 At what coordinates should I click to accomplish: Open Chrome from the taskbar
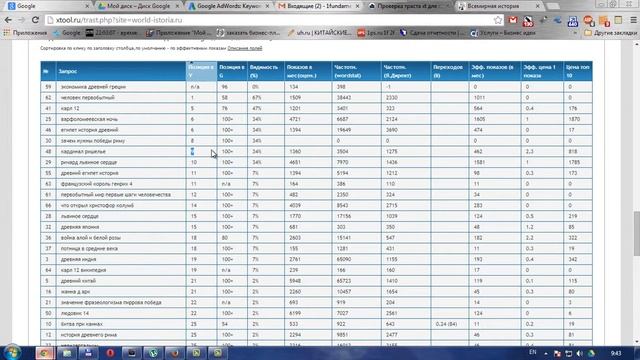pos(44,353)
